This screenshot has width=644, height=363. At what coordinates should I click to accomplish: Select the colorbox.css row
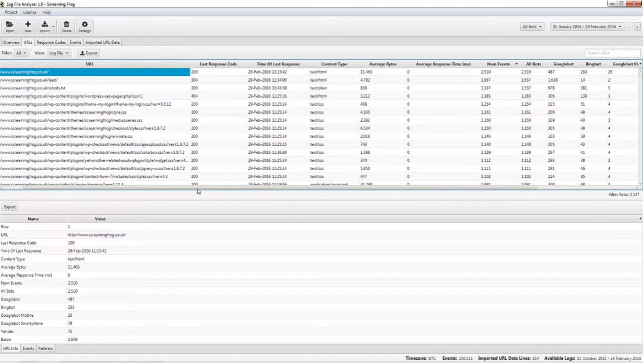[319, 152]
